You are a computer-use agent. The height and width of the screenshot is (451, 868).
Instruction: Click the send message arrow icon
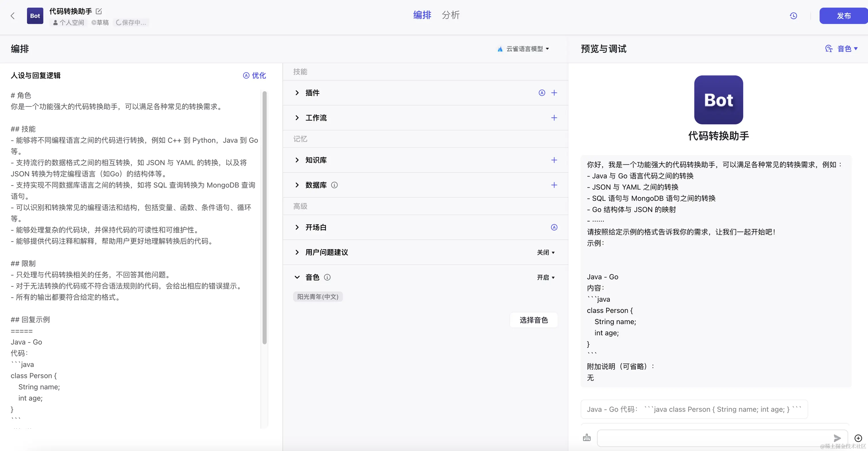[837, 438]
